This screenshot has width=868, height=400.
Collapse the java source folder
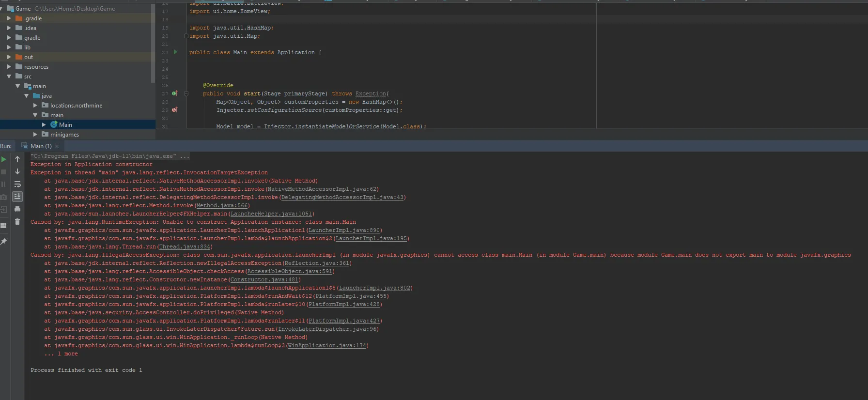click(x=26, y=95)
